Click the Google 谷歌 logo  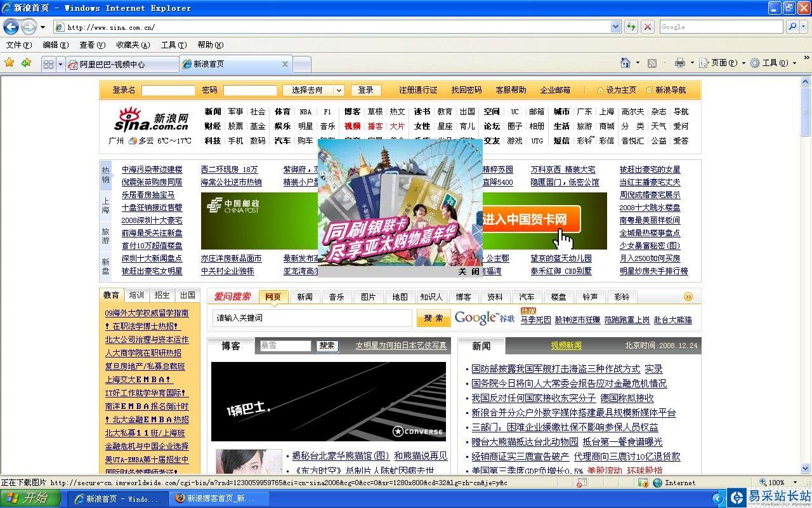(485, 317)
